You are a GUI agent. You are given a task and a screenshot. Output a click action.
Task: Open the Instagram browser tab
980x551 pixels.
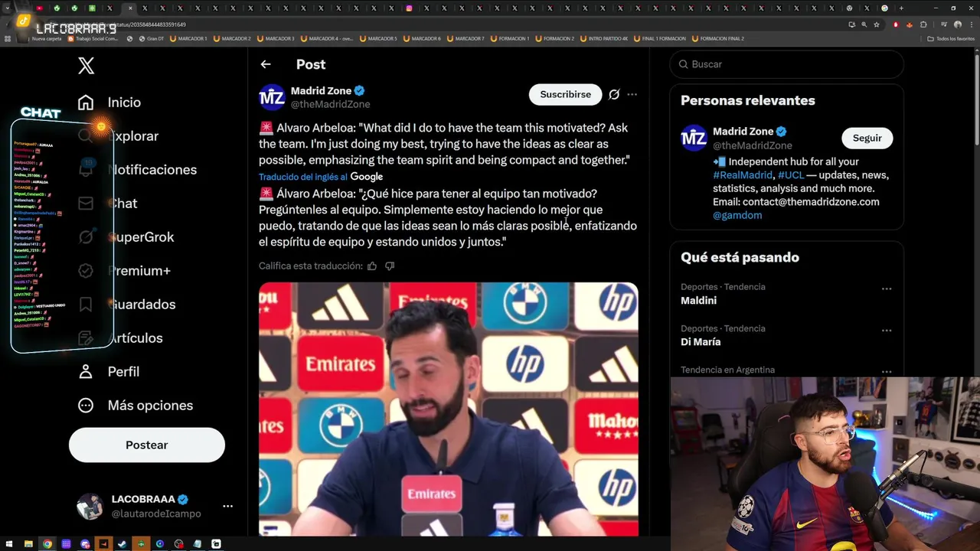point(409,8)
